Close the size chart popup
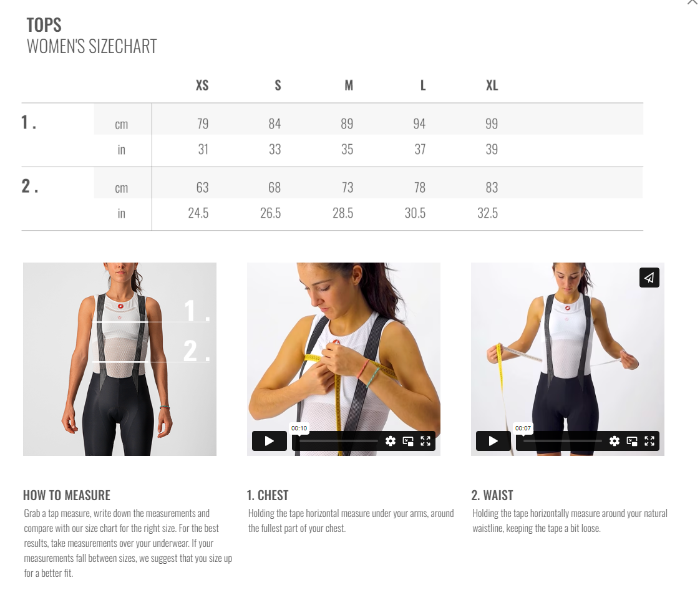Viewport: 700px width, 590px height. click(x=693, y=2)
